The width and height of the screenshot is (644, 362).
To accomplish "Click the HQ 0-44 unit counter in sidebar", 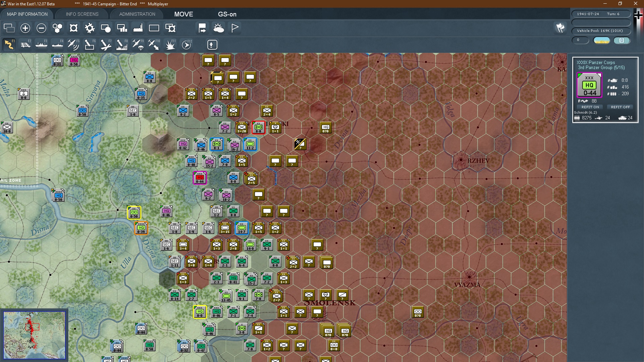I will pos(589,85).
